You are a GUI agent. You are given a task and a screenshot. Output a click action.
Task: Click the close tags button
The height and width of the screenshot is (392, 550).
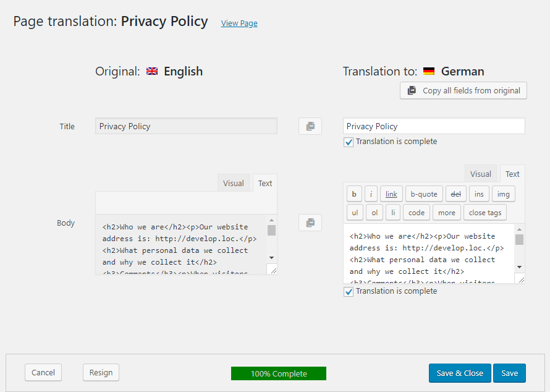(x=485, y=213)
